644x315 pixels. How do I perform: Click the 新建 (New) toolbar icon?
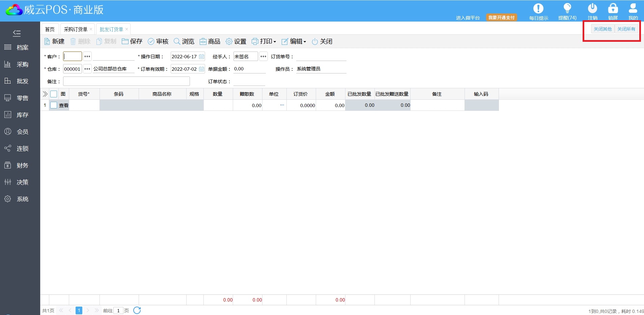[47, 41]
